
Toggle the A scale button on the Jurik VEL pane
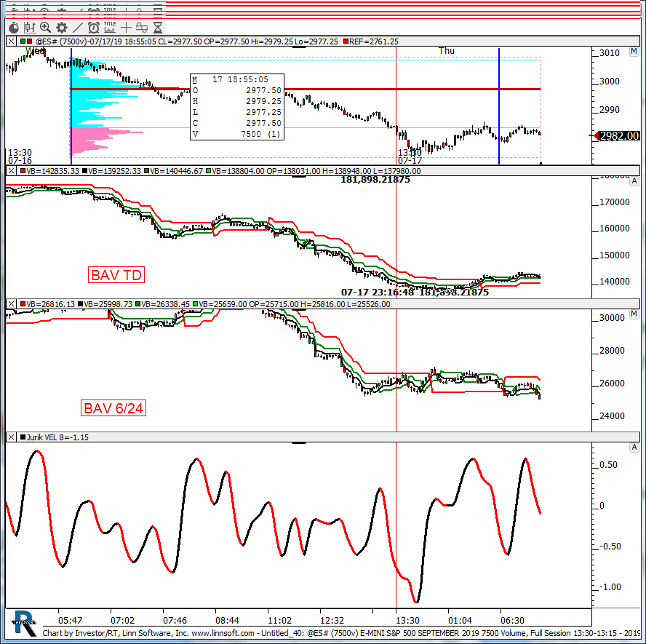634,448
